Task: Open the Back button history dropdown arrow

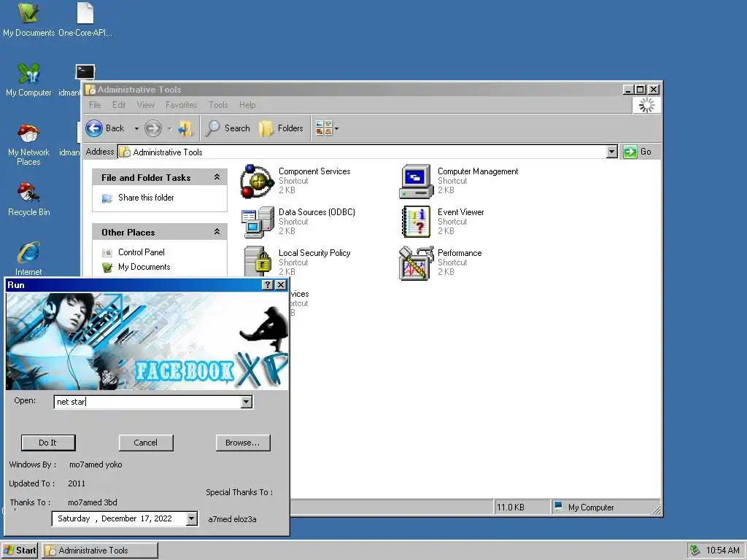Action: [136, 128]
